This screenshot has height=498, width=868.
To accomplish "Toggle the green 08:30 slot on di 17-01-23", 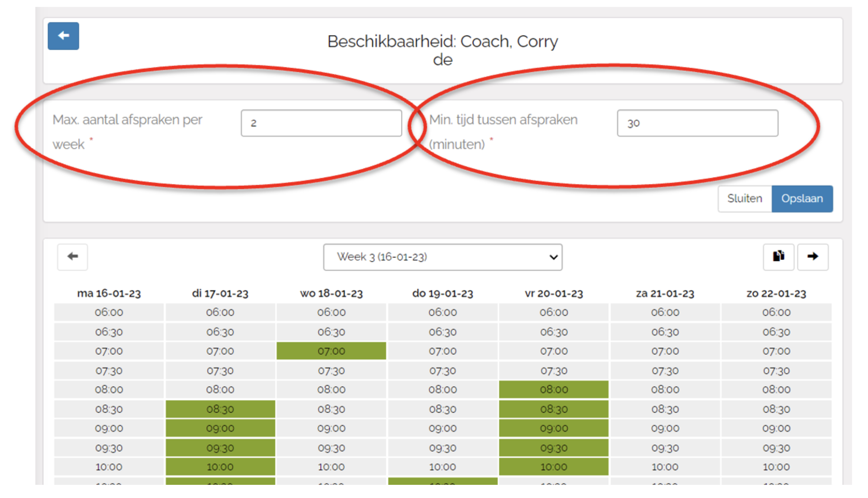I will tap(220, 409).
